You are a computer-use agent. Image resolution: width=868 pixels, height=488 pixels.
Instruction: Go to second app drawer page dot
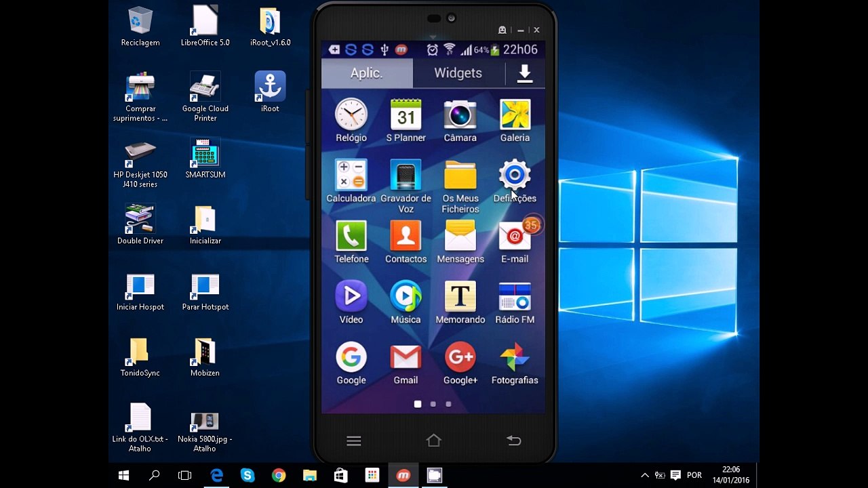tap(433, 404)
